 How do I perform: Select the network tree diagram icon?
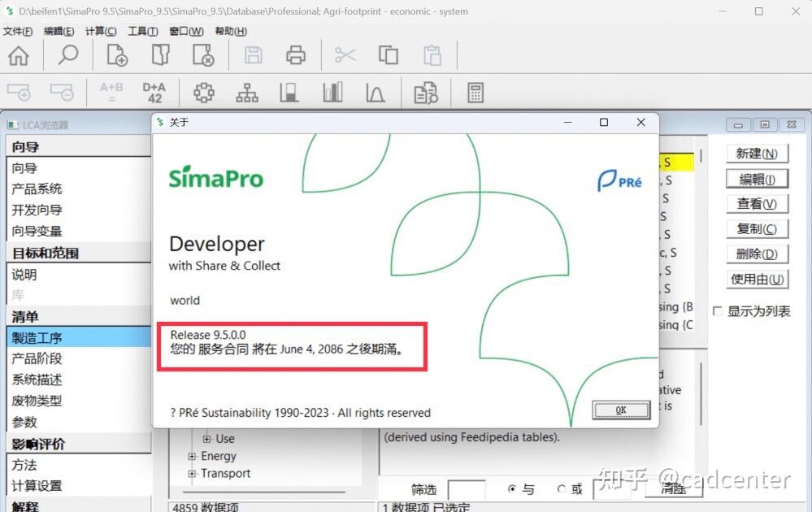coord(246,92)
